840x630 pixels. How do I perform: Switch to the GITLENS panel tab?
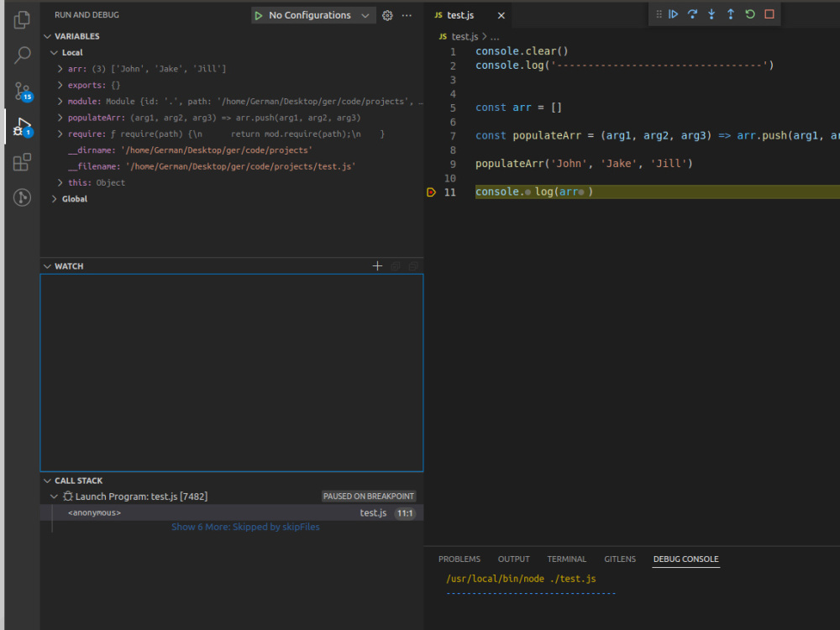click(620, 559)
